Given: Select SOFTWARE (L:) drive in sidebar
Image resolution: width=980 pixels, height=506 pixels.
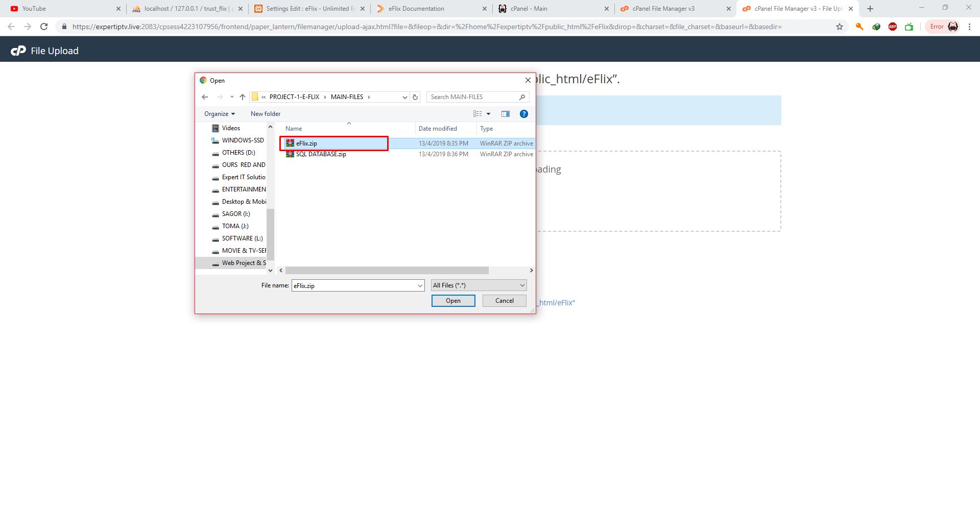Looking at the screenshot, I should pos(242,238).
